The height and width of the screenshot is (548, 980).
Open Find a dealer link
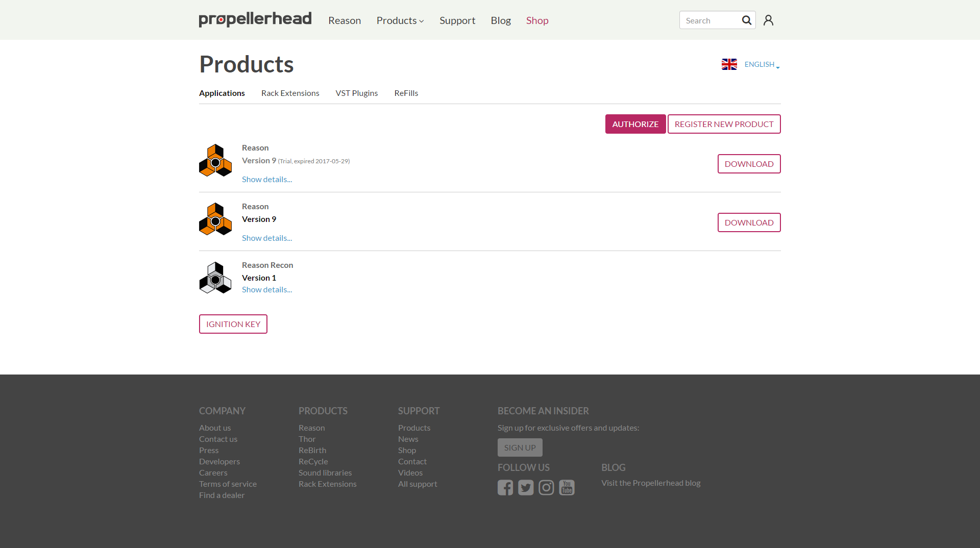[x=222, y=495]
